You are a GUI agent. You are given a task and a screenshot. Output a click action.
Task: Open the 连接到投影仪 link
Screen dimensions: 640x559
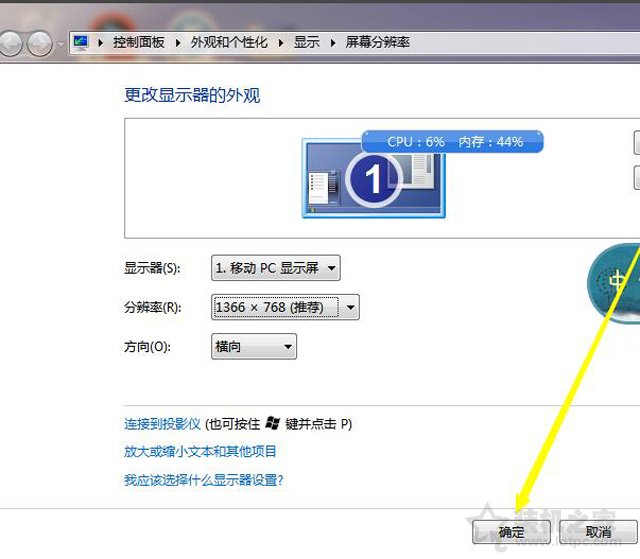pyautogui.click(x=162, y=424)
